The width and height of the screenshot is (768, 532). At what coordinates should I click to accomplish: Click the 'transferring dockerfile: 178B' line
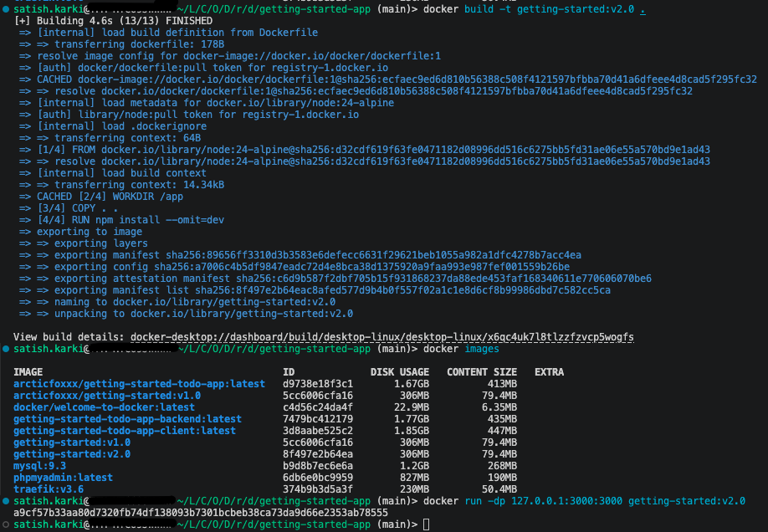coord(121,44)
